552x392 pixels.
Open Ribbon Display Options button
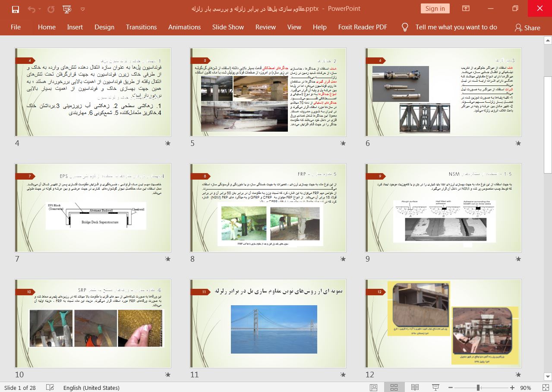tap(466, 9)
